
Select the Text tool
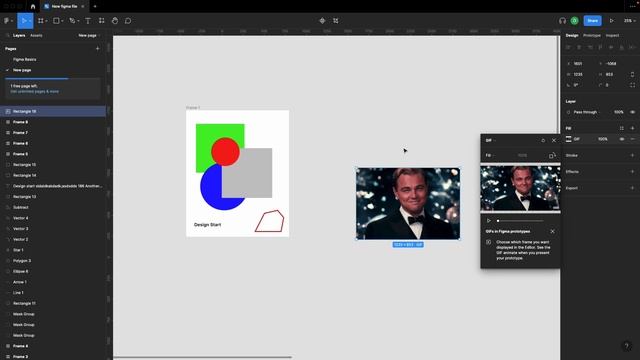point(88,21)
